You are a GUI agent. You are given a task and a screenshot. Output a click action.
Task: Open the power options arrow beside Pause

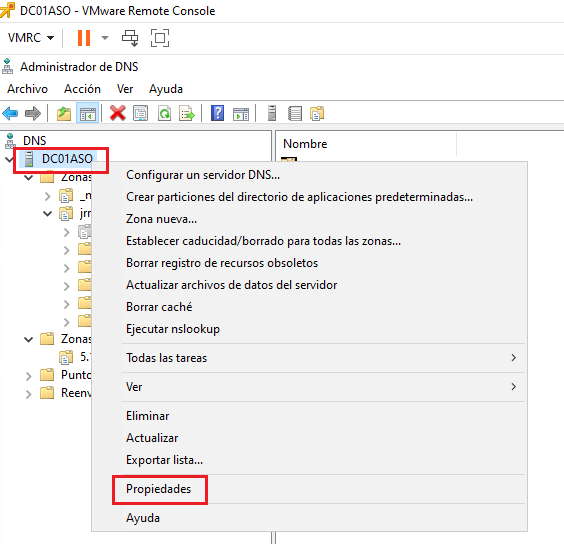(x=105, y=38)
